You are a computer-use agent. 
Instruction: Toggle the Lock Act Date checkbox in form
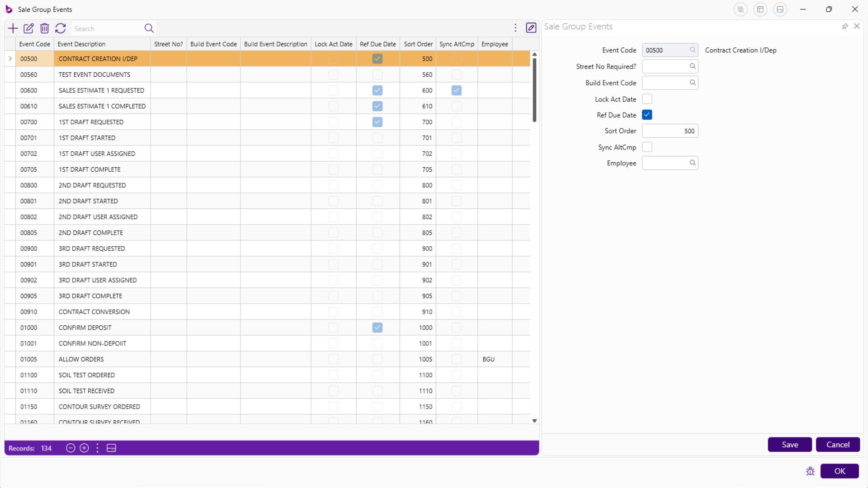coord(647,99)
